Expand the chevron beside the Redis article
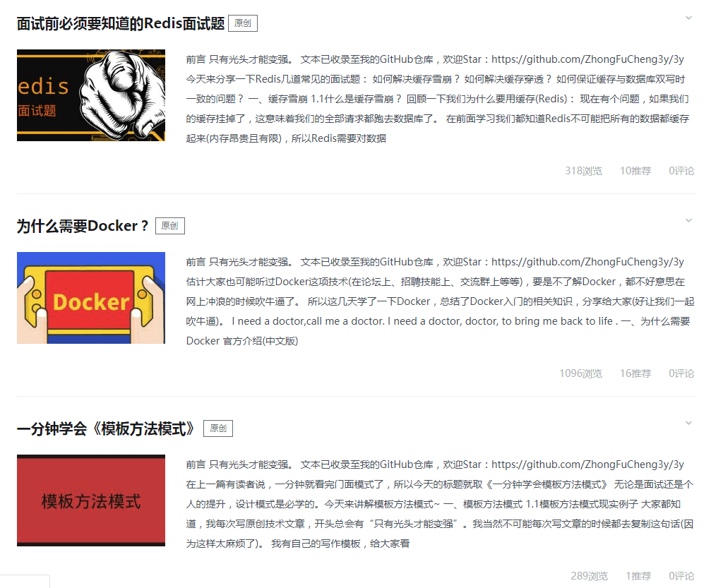The width and height of the screenshot is (711, 588). 689,18
